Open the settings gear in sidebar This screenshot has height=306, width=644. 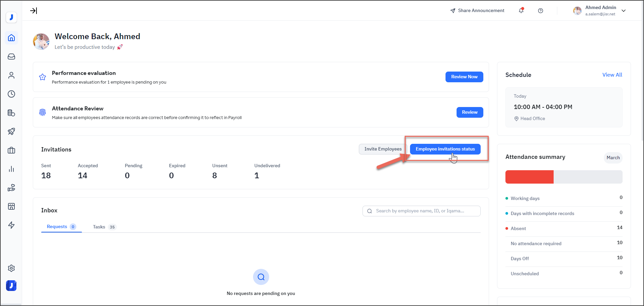pos(11,268)
